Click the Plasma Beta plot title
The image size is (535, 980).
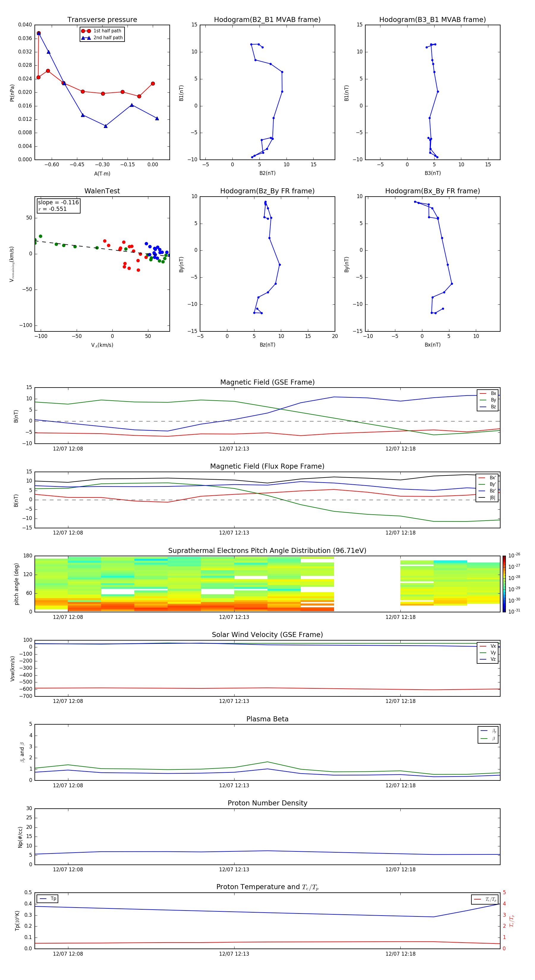[x=267, y=719]
